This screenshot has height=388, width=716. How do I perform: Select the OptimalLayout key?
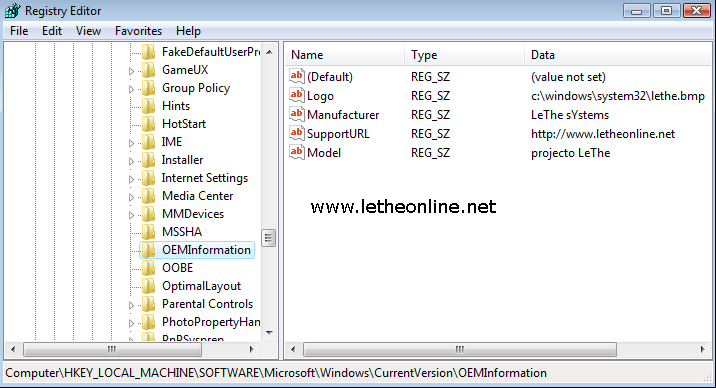201,286
